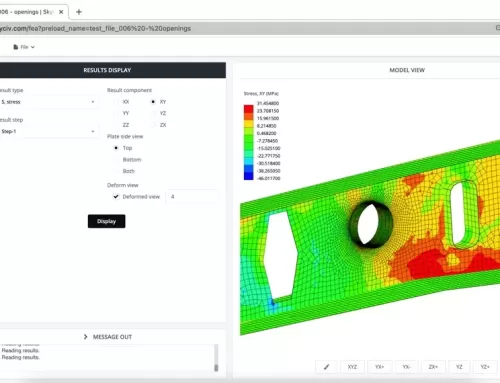Click the yellow legend swatch
This screenshot has height=383, width=500.
click(x=249, y=124)
